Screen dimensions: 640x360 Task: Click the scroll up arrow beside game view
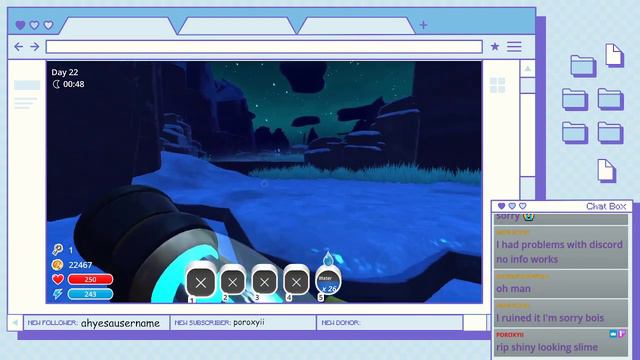click(x=527, y=69)
